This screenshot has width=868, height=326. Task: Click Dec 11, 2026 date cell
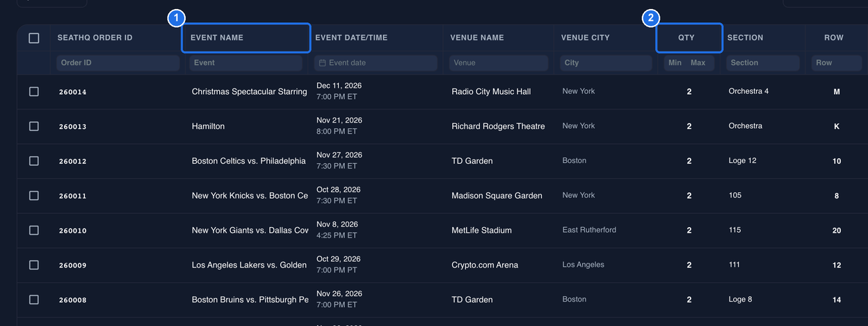tap(339, 86)
